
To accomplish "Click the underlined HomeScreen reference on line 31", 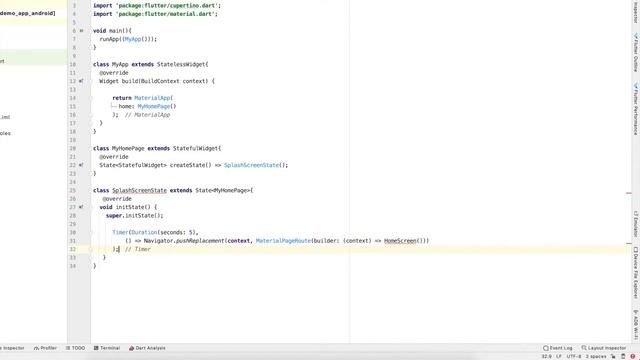I will [x=400, y=241].
